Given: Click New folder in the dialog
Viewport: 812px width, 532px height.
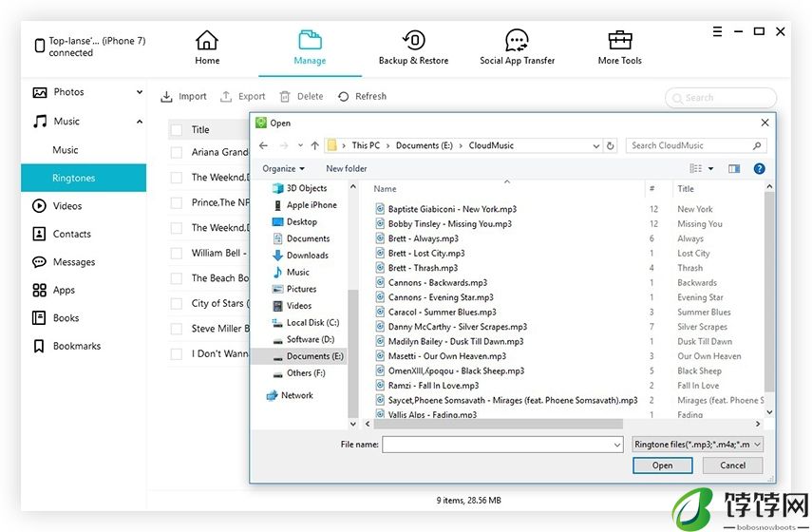Looking at the screenshot, I should [x=346, y=168].
